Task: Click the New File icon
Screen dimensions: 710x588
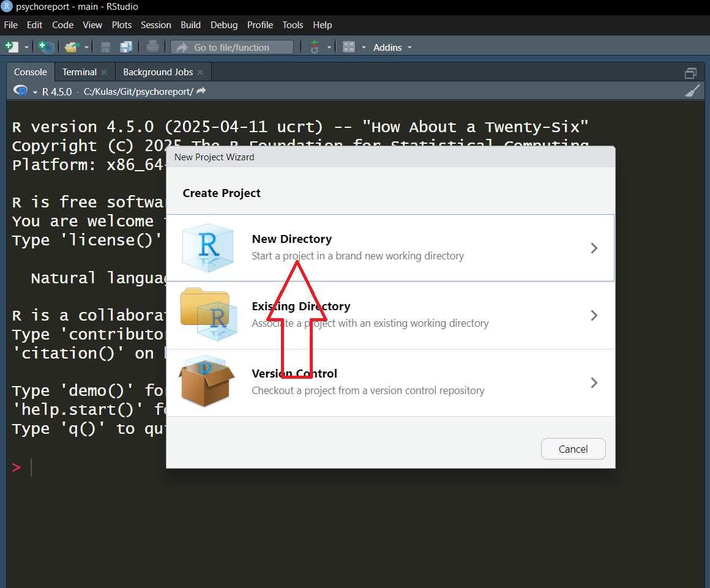Action: 11,47
